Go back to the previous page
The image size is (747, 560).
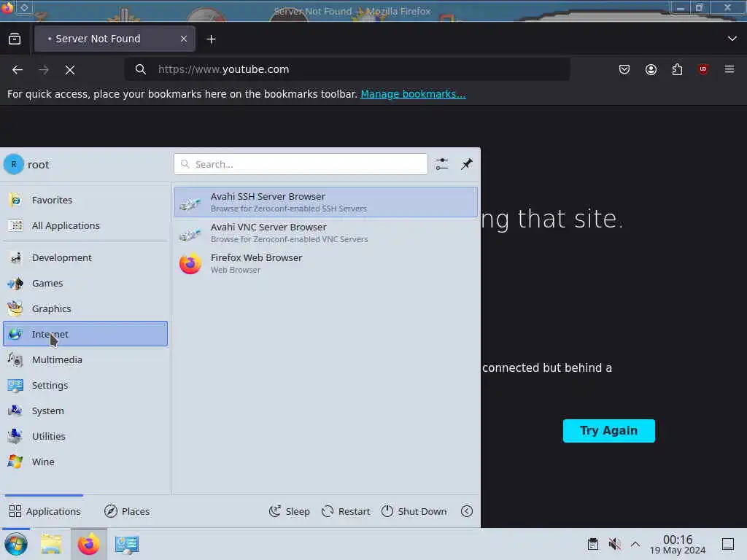point(18,70)
